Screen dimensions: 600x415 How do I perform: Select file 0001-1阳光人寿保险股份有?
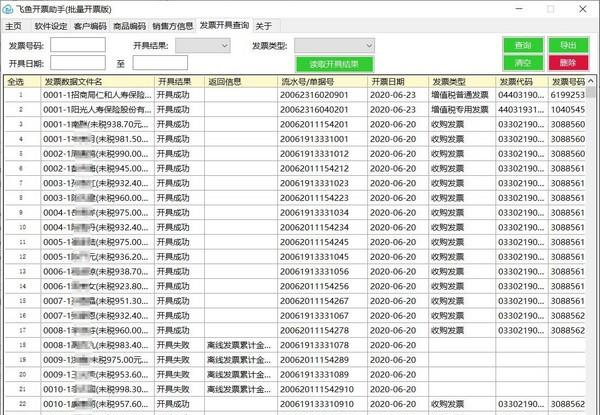(x=98, y=110)
